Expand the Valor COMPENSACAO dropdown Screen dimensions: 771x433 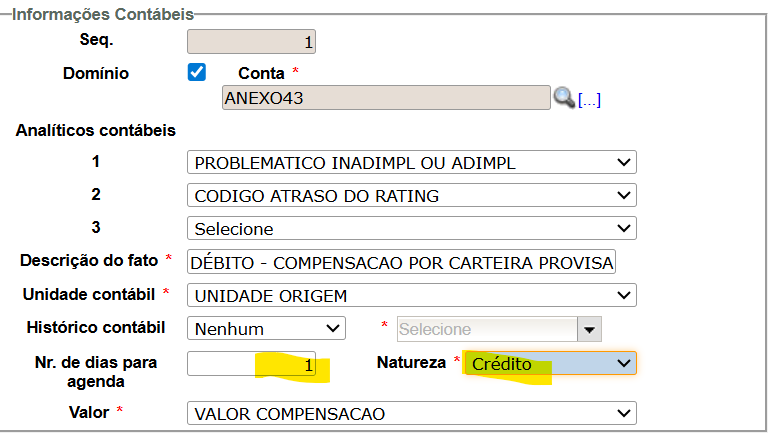(411, 413)
